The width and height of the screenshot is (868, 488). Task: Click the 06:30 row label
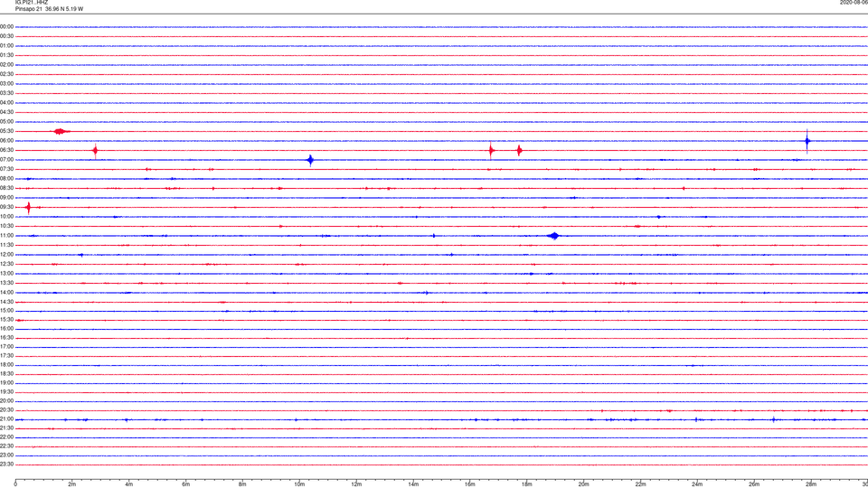pyautogui.click(x=6, y=150)
